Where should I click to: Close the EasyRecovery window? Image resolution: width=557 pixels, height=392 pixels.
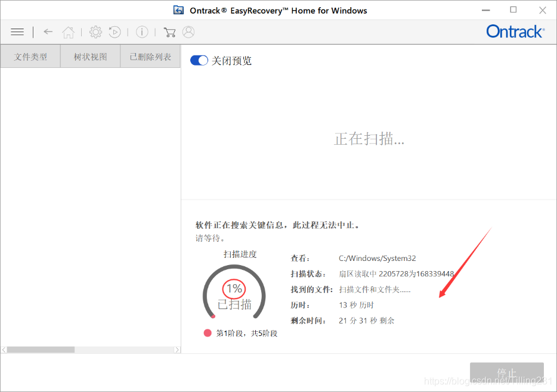tap(543, 10)
